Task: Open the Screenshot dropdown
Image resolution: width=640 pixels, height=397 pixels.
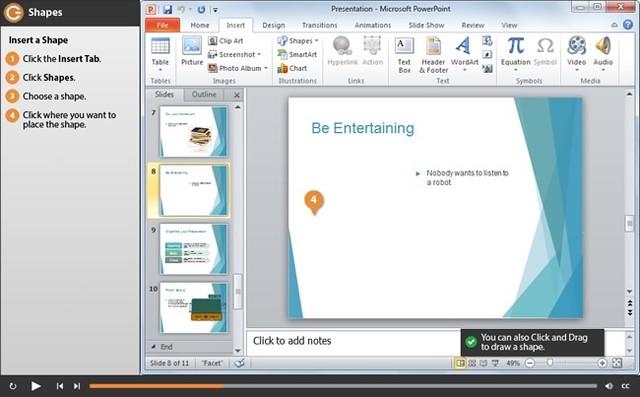Action: pyautogui.click(x=234, y=54)
